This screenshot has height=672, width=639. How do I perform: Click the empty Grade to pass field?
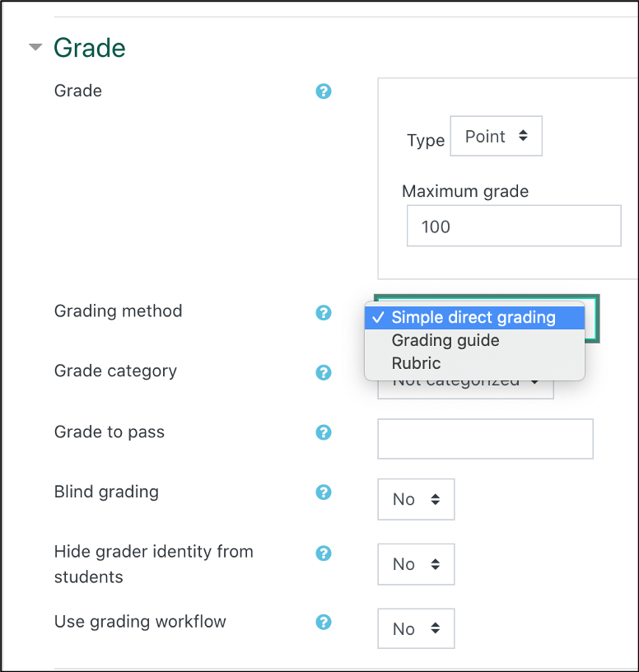coord(485,439)
